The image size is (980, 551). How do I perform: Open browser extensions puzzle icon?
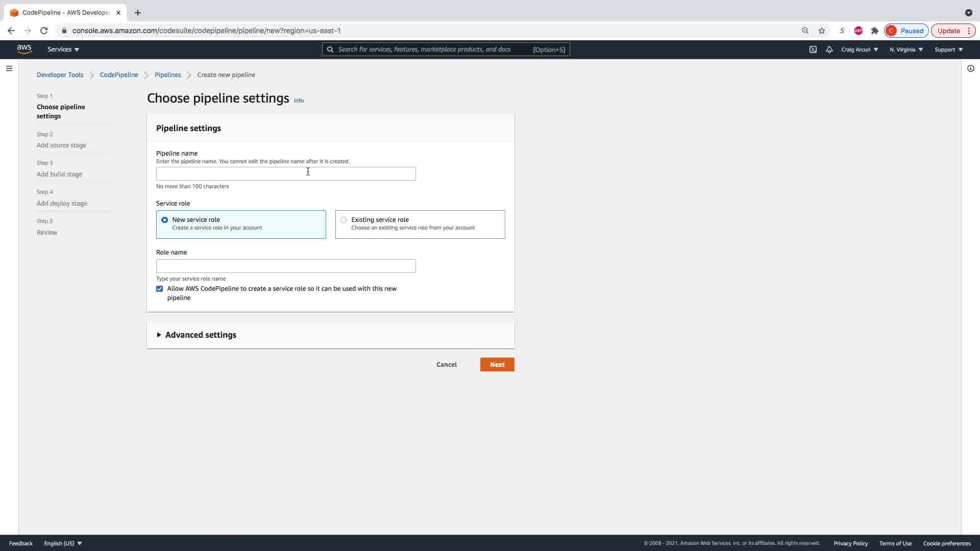[x=875, y=31]
